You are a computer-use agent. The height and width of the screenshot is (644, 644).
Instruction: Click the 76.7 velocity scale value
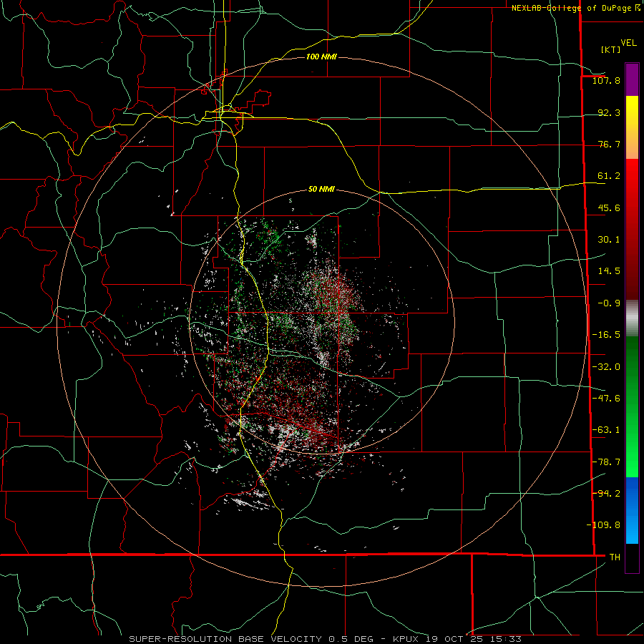[609, 144]
